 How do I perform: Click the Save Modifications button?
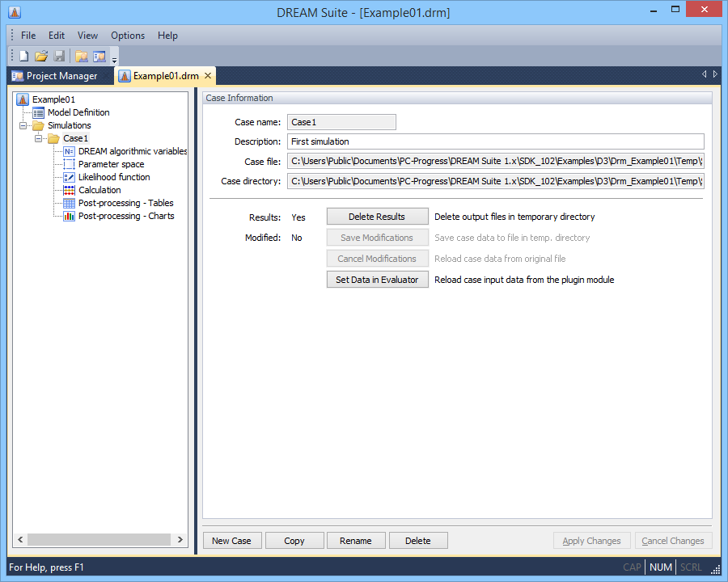point(378,238)
